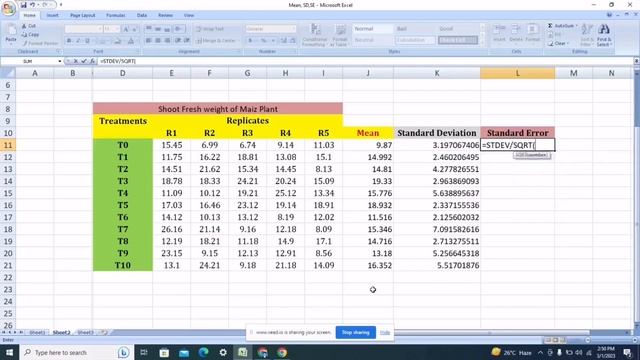
Task: Select cell with T0 mean 9.87
Action: pyautogui.click(x=368, y=145)
